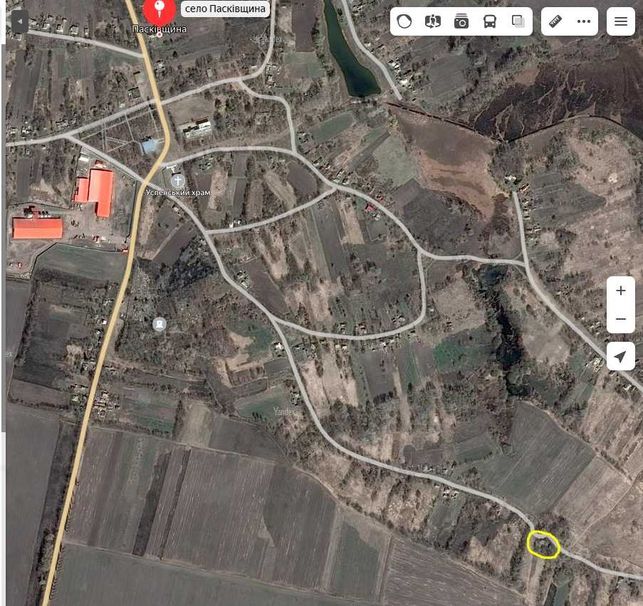Screen dimensions: 643x606
Task: Enable public transport bus layer
Action: pyautogui.click(x=490, y=21)
